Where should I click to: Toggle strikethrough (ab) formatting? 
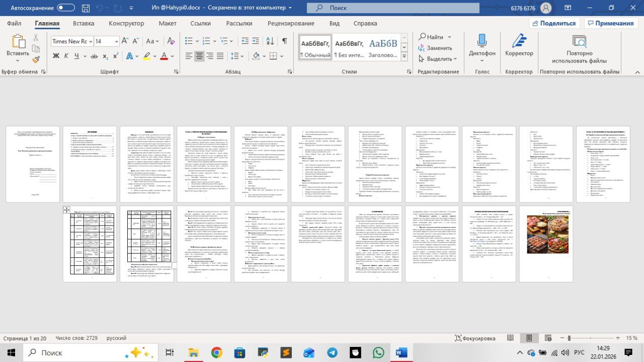94,56
